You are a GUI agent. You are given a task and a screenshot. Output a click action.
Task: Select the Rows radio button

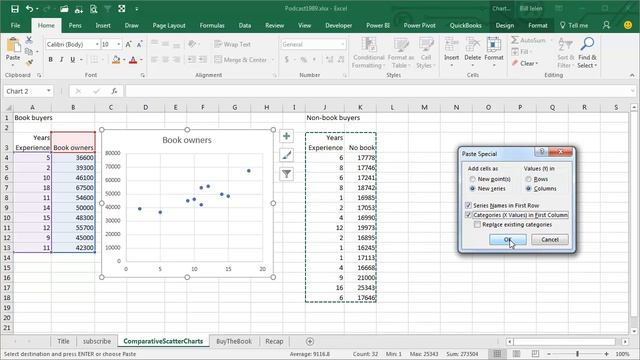click(529, 179)
